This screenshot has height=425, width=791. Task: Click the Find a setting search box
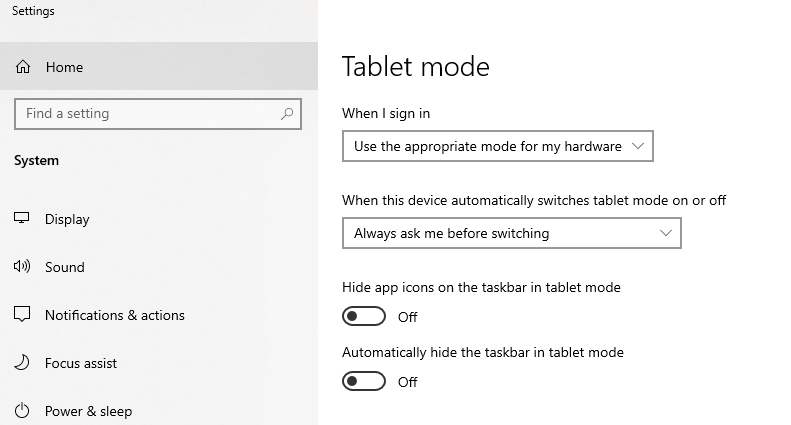158,114
